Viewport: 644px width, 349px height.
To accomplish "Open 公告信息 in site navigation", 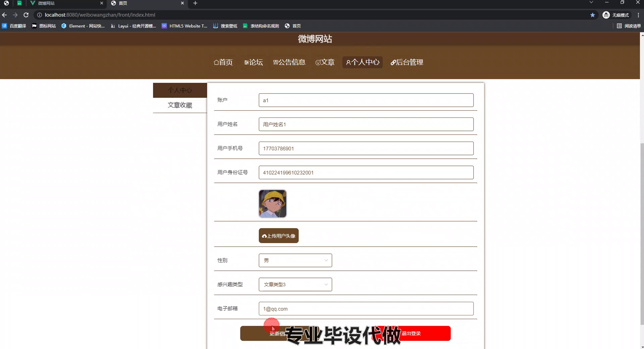I will pyautogui.click(x=289, y=62).
